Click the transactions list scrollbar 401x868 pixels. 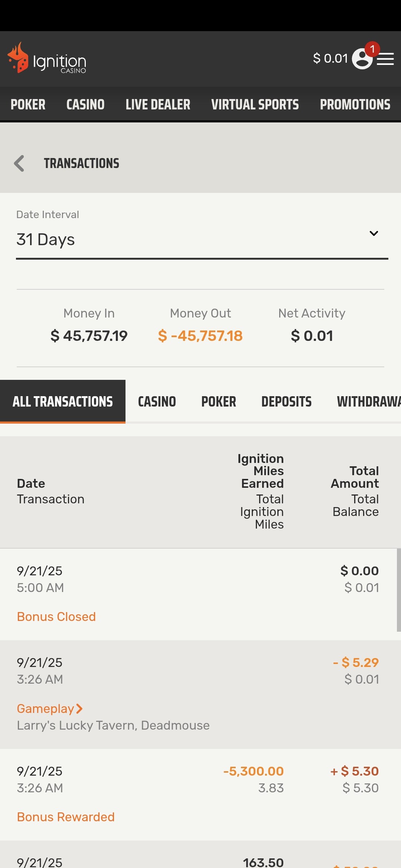tap(398, 590)
